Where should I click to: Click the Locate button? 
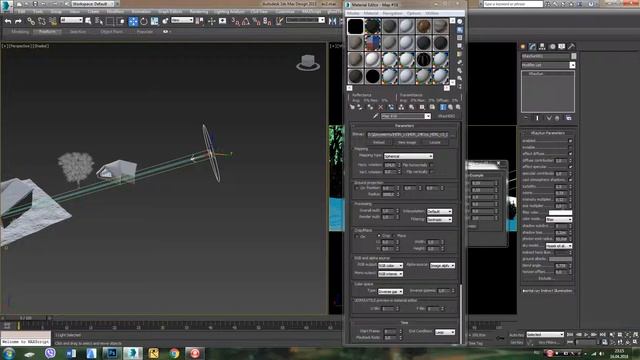pos(435,142)
